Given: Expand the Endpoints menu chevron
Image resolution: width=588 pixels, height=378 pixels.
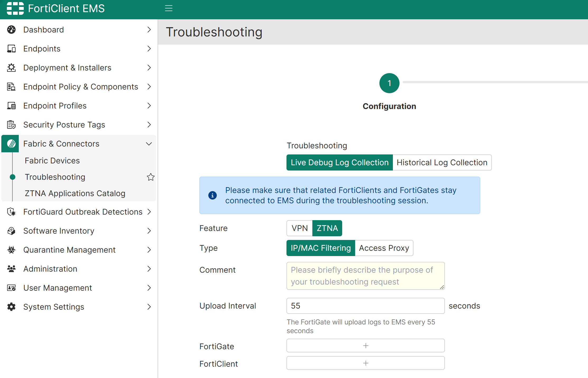Looking at the screenshot, I should click(149, 49).
